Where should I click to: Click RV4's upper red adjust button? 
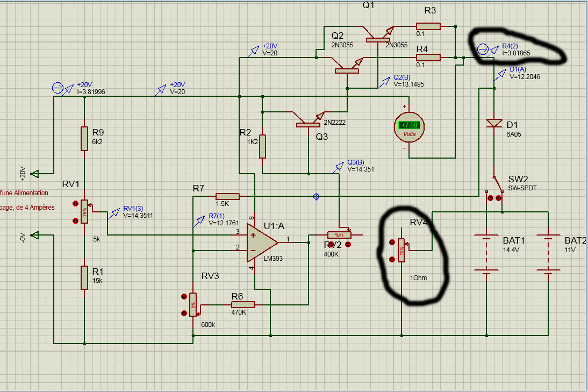[x=392, y=243]
